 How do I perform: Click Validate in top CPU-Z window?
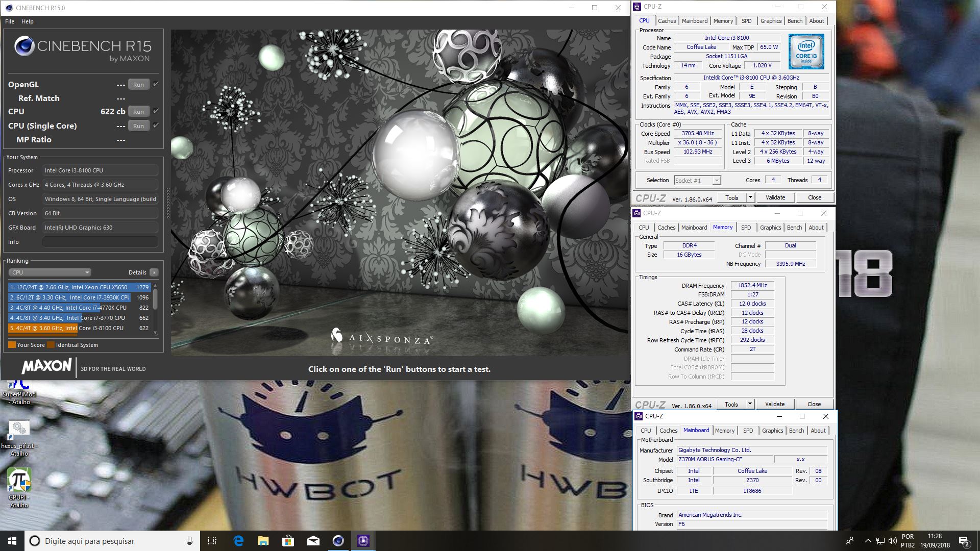click(775, 197)
